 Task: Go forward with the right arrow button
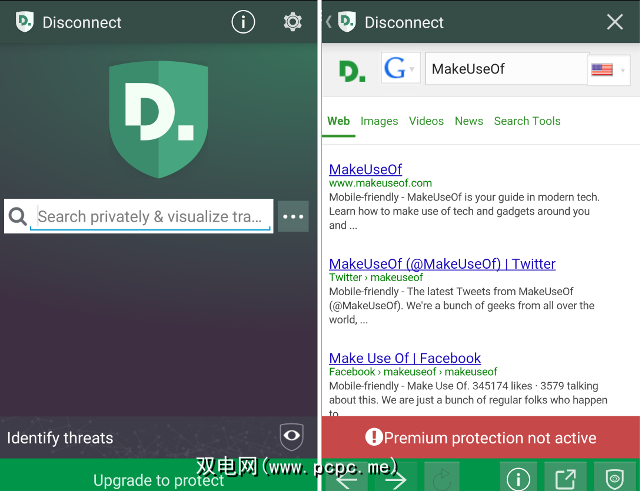(395, 478)
